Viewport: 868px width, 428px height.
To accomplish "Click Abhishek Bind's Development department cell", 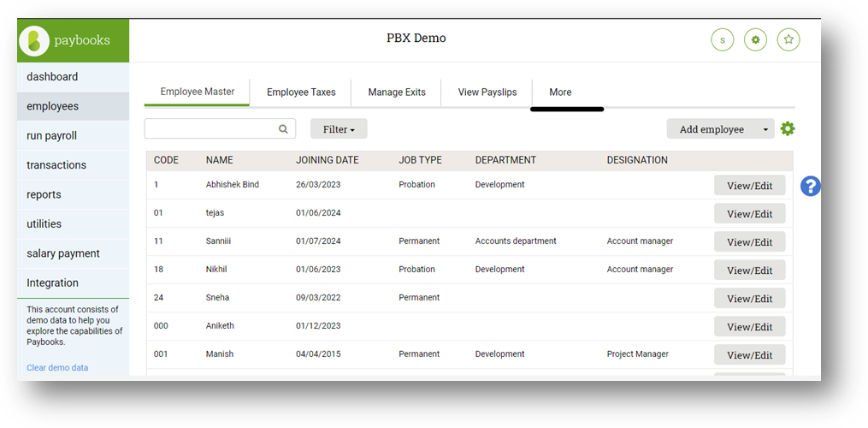I will click(500, 185).
